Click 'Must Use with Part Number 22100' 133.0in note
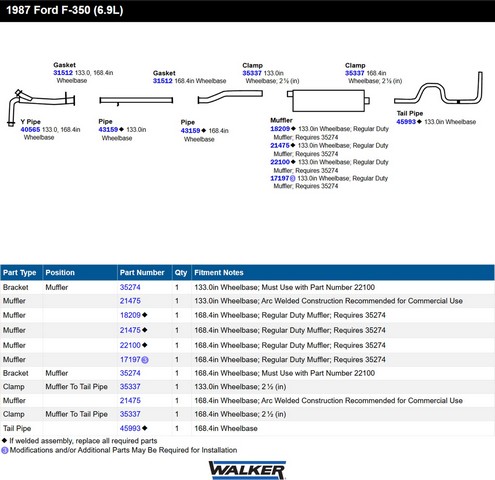 tap(318, 287)
